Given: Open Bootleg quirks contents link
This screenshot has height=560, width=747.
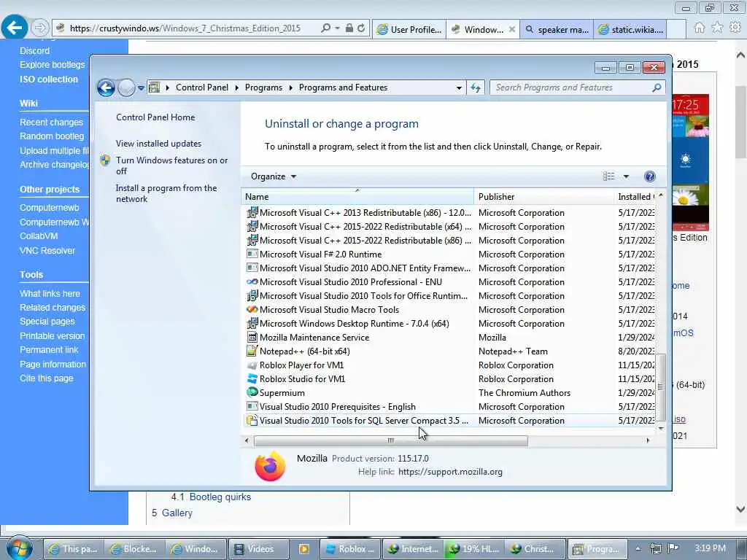Looking at the screenshot, I should click(220, 497).
